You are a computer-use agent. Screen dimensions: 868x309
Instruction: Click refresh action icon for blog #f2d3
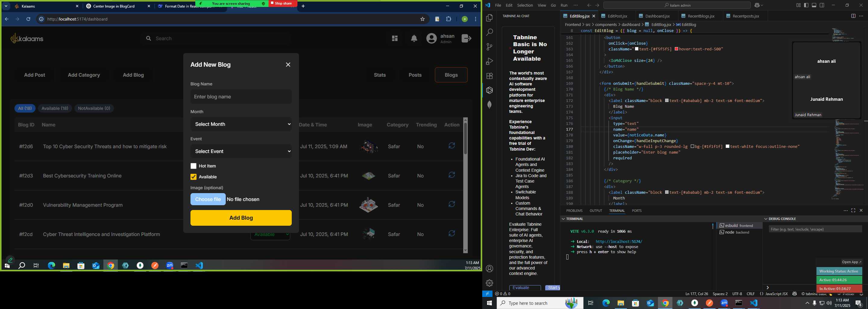[x=452, y=175]
